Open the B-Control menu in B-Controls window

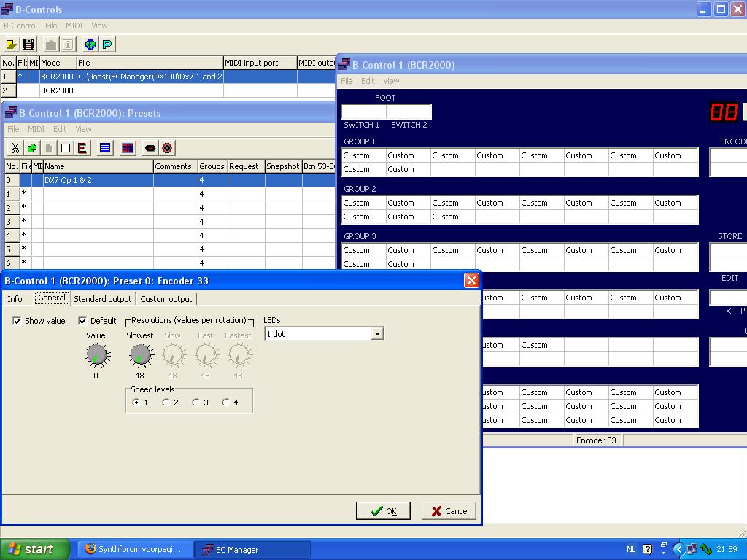point(20,26)
